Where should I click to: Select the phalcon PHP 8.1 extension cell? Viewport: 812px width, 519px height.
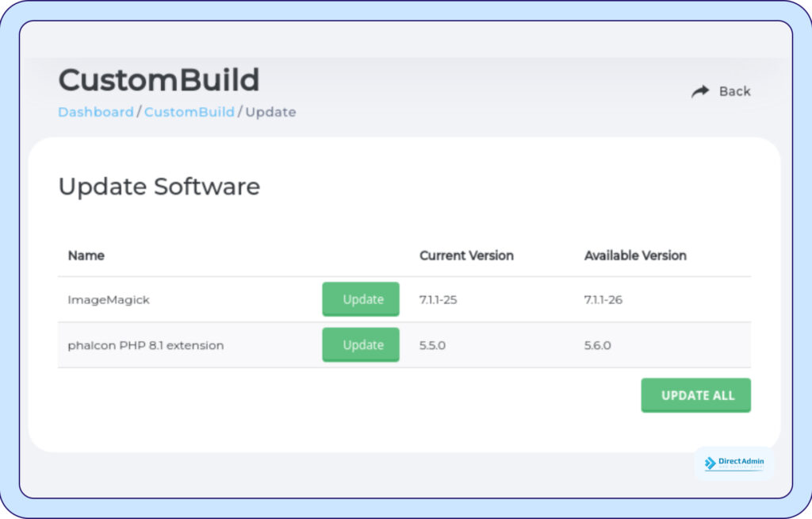[146, 345]
